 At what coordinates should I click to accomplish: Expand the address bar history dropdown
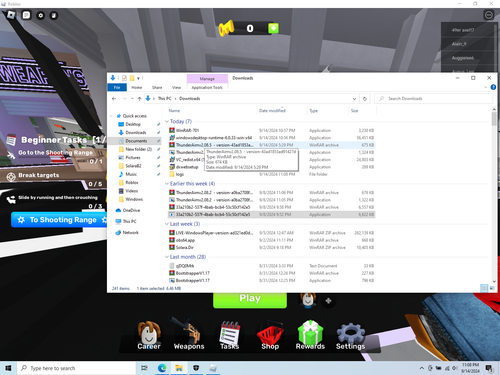[x=354, y=99]
